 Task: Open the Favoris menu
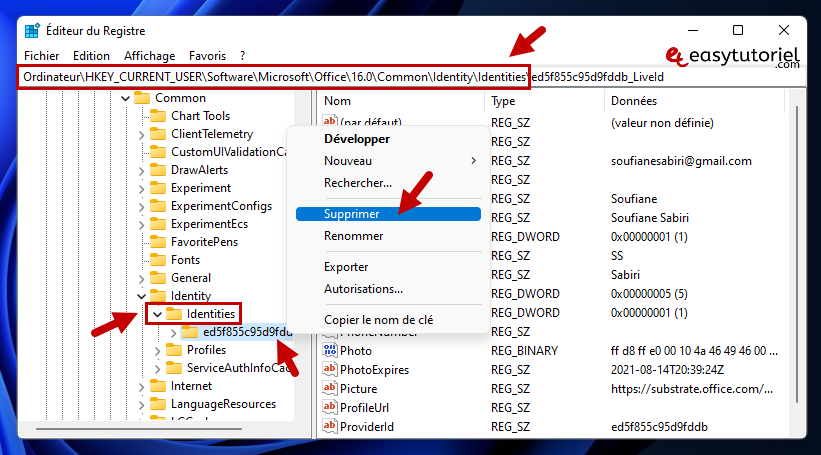207,56
